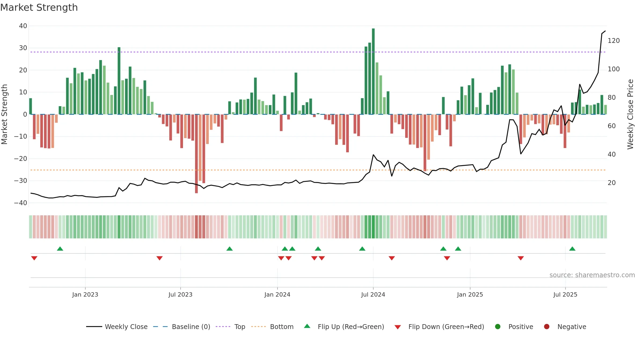Screen dimensions: 644x362
Task: Toggle Flip Down (Green→Red) legend entry
Action: click(439, 327)
